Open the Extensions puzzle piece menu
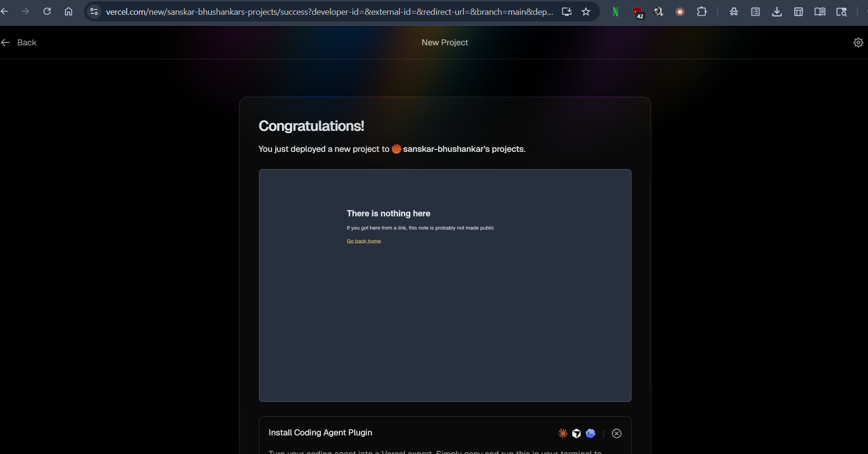The width and height of the screenshot is (868, 454). pyautogui.click(x=702, y=11)
